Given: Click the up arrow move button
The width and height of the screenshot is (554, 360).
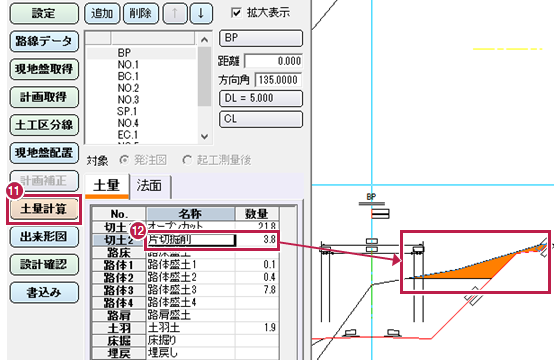Looking at the screenshot, I should click(x=175, y=13).
